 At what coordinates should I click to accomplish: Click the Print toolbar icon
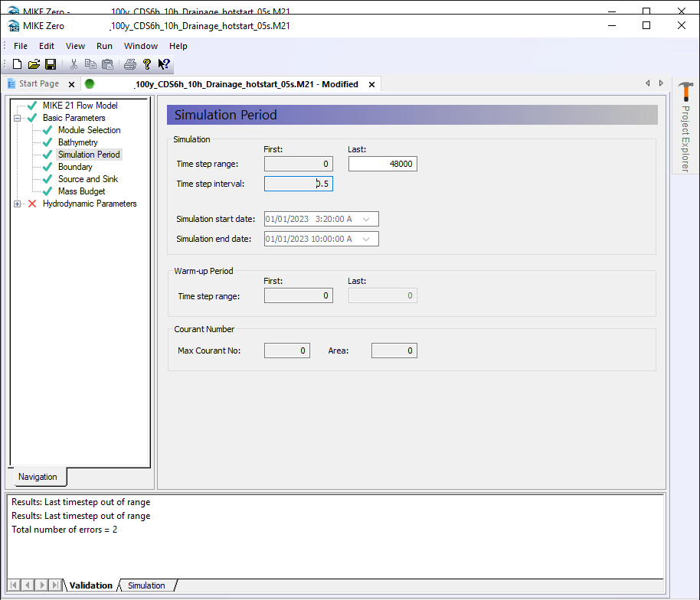click(x=130, y=64)
